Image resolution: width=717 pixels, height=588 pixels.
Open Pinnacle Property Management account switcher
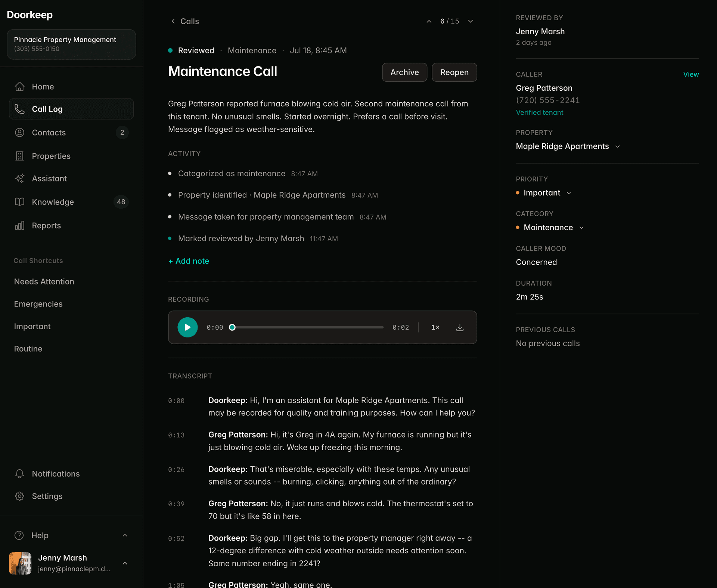71,44
